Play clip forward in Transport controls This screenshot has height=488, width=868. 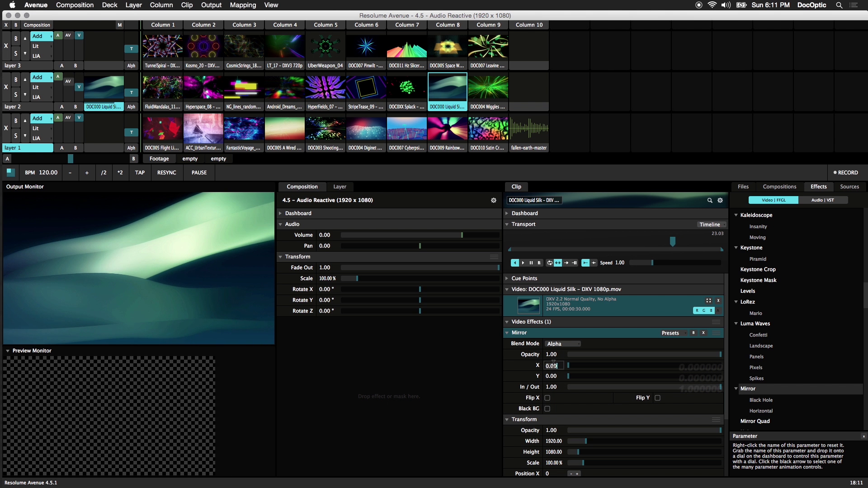523,263
